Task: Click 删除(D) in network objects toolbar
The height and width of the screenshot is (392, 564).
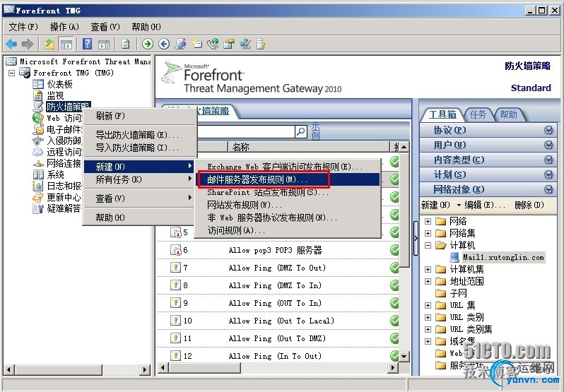Action: tap(529, 205)
